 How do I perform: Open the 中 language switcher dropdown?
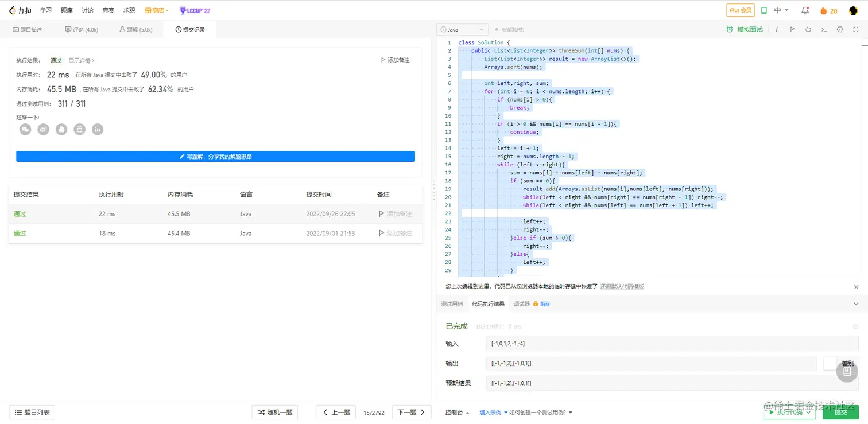pyautogui.click(x=781, y=10)
